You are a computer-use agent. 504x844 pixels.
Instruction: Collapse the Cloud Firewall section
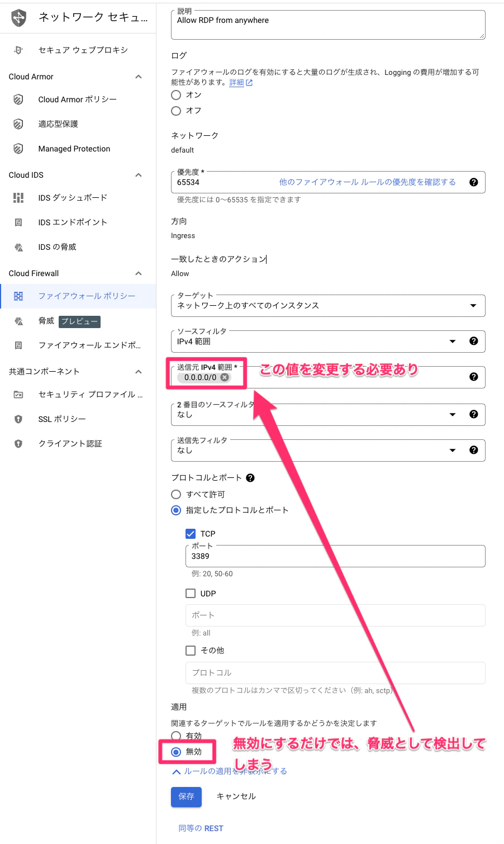point(139,273)
